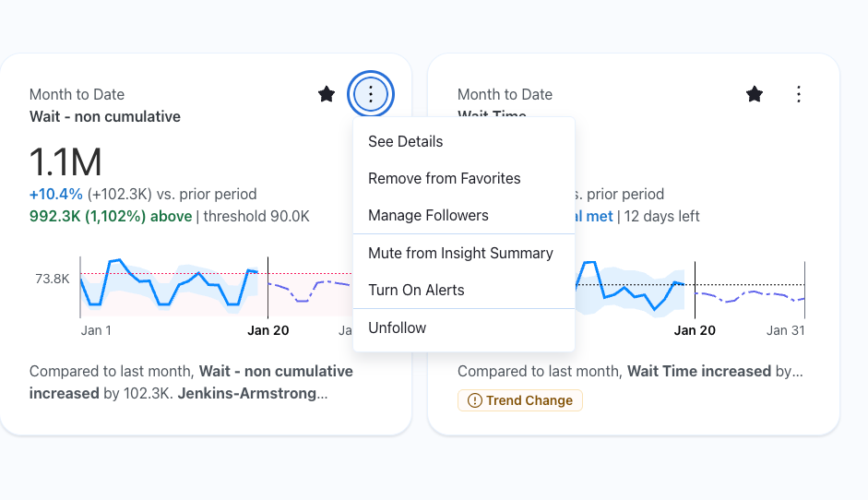Mute this metric from Insight Summary

pos(460,253)
